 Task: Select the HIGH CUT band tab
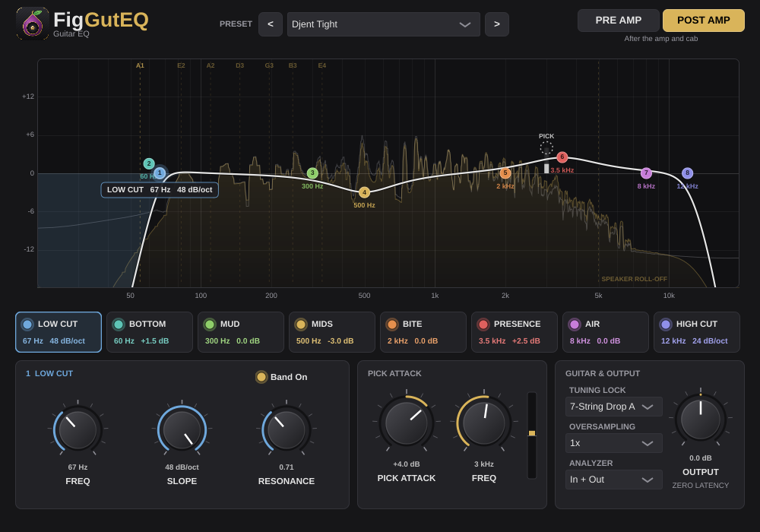(x=696, y=332)
